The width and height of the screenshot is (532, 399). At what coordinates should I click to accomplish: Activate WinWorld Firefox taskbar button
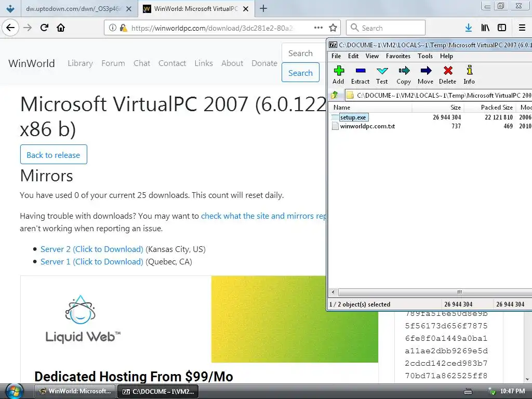tap(75, 391)
